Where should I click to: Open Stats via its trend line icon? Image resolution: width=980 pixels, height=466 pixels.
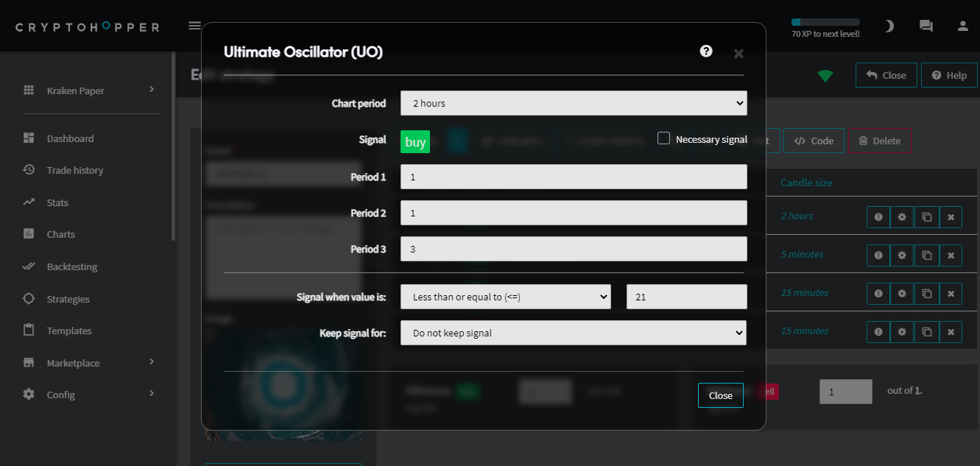29,202
